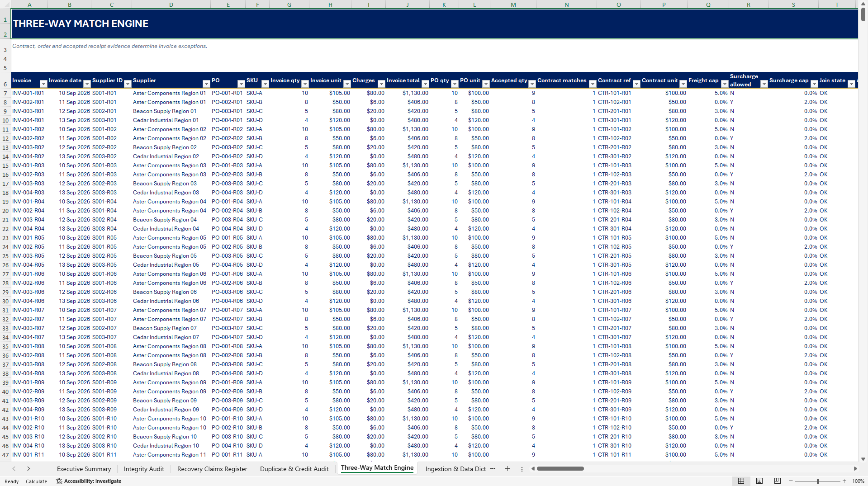Switch to Page Break Preview icon
This screenshot has width=868, height=486.
[777, 481]
